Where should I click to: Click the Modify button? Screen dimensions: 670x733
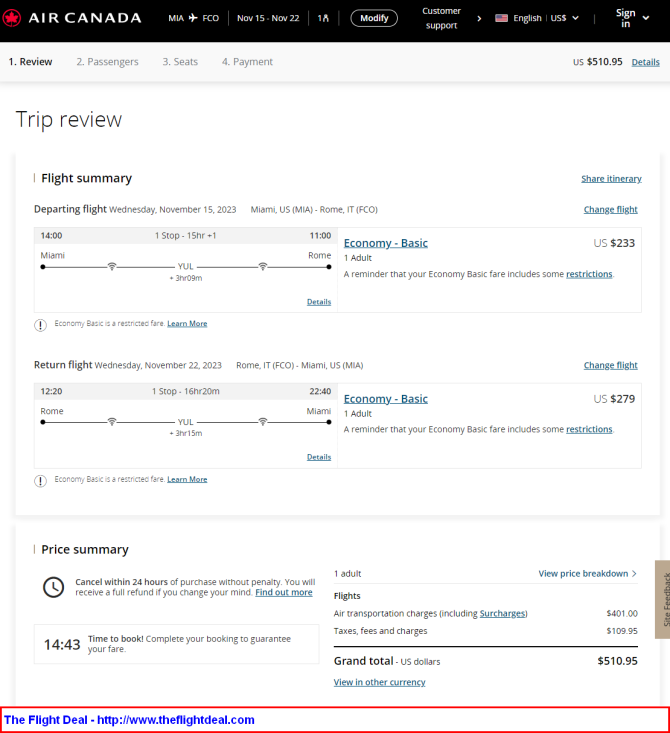pyautogui.click(x=374, y=18)
